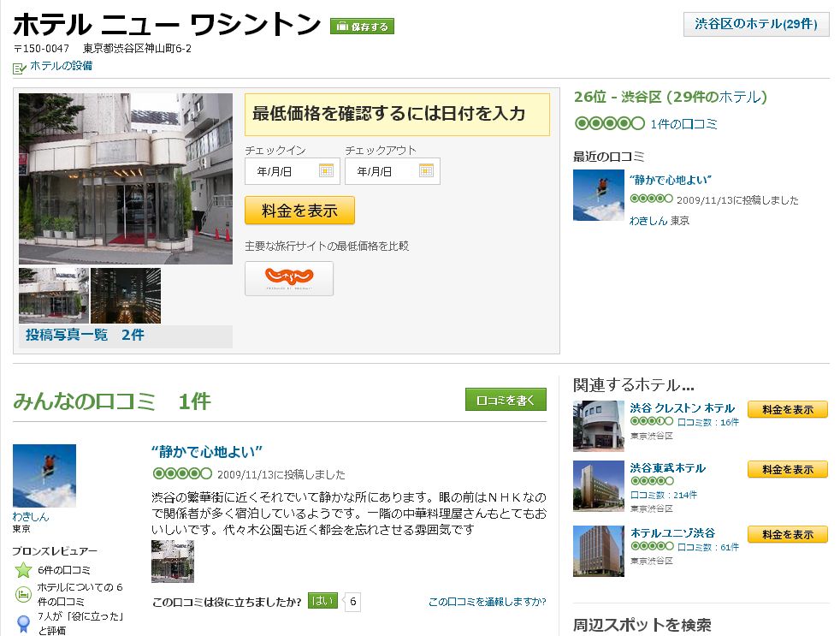
Task: Open 渋谷 クレストン ホテル link
Action: [682, 408]
